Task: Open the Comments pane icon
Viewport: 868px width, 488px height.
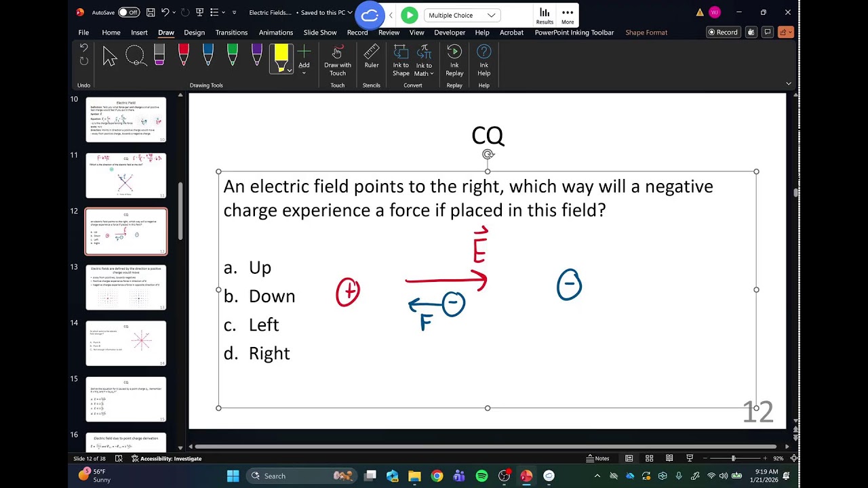Action: 768,32
